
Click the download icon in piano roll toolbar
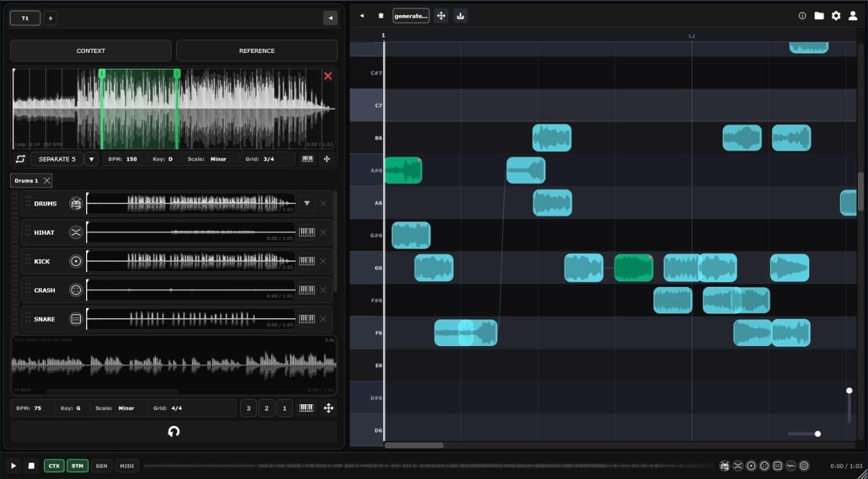pyautogui.click(x=460, y=16)
